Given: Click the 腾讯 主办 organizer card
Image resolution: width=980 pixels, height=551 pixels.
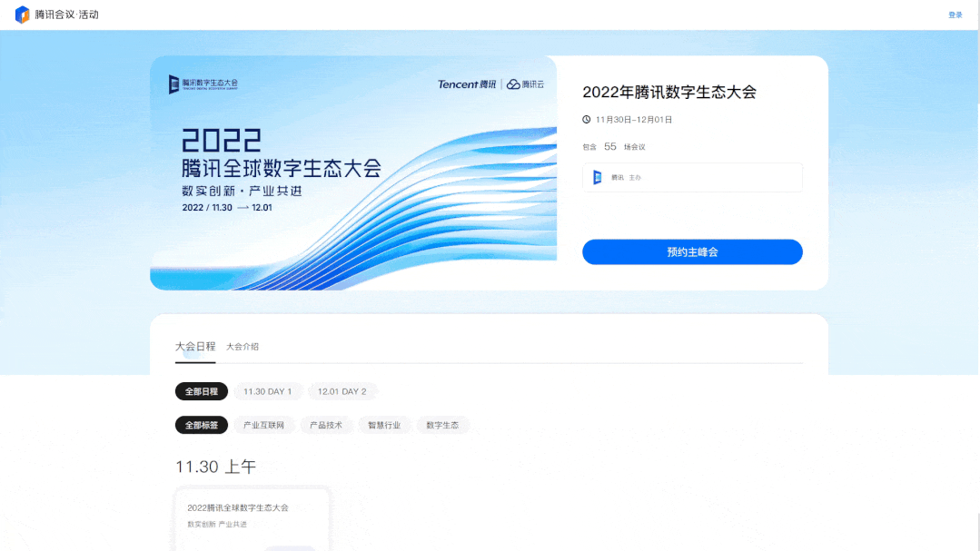Looking at the screenshot, I should tap(692, 177).
